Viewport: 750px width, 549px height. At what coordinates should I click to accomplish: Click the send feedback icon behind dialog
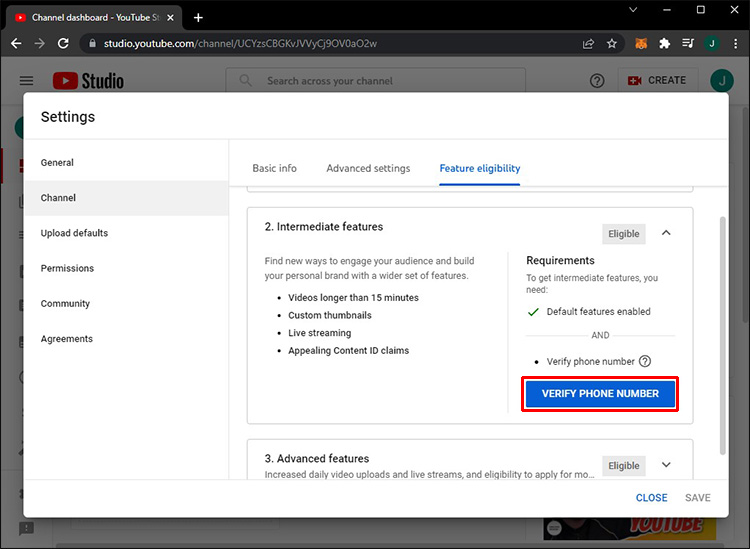26,528
